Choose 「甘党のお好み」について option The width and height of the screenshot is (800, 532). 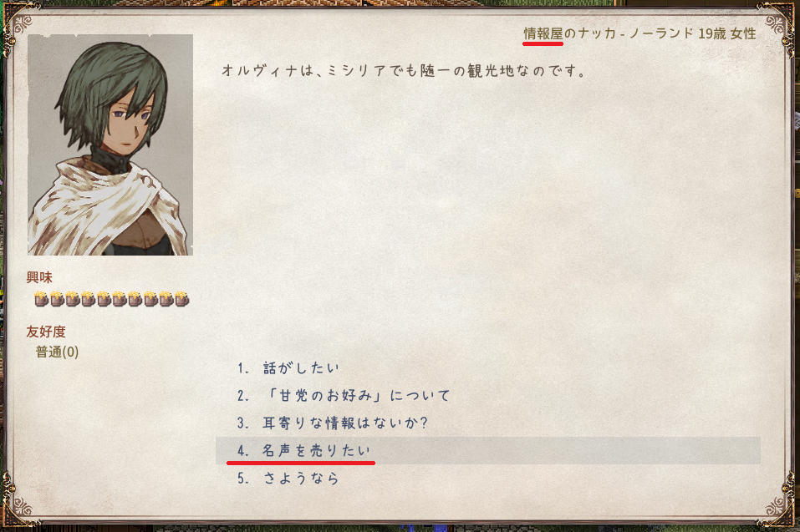pyautogui.click(x=344, y=395)
